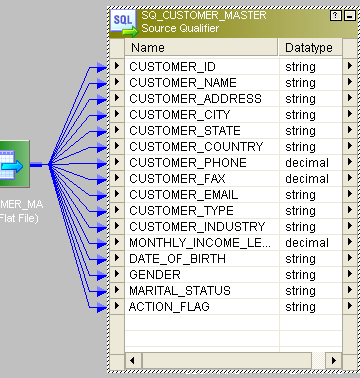Click the string datatype of ACTION_FLAG
360x378 pixels.
tap(300, 307)
